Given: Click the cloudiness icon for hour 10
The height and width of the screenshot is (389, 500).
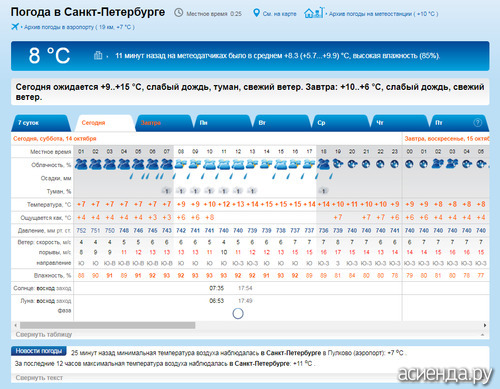Looking at the screenshot, I should 210,164.
